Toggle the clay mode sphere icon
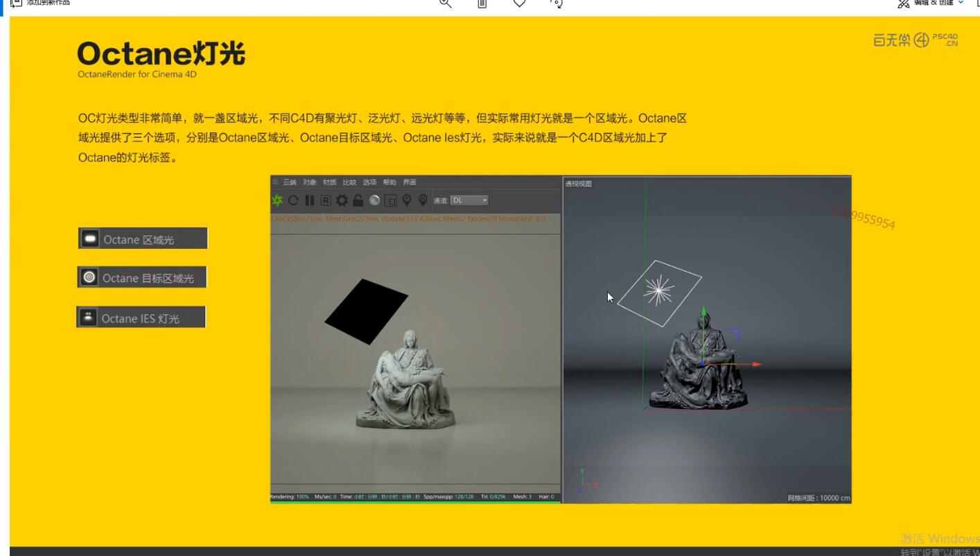980x556 pixels. point(374,200)
